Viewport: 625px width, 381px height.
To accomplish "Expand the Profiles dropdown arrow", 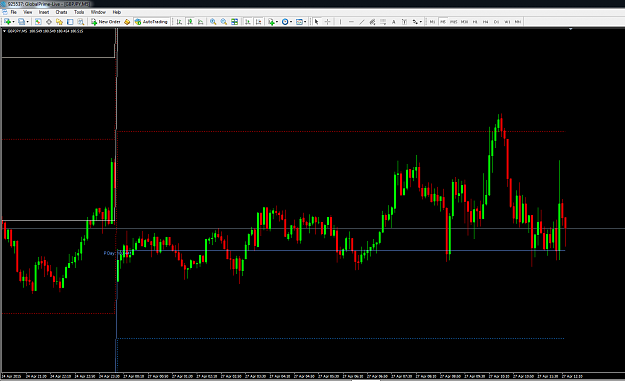I will click(28, 22).
